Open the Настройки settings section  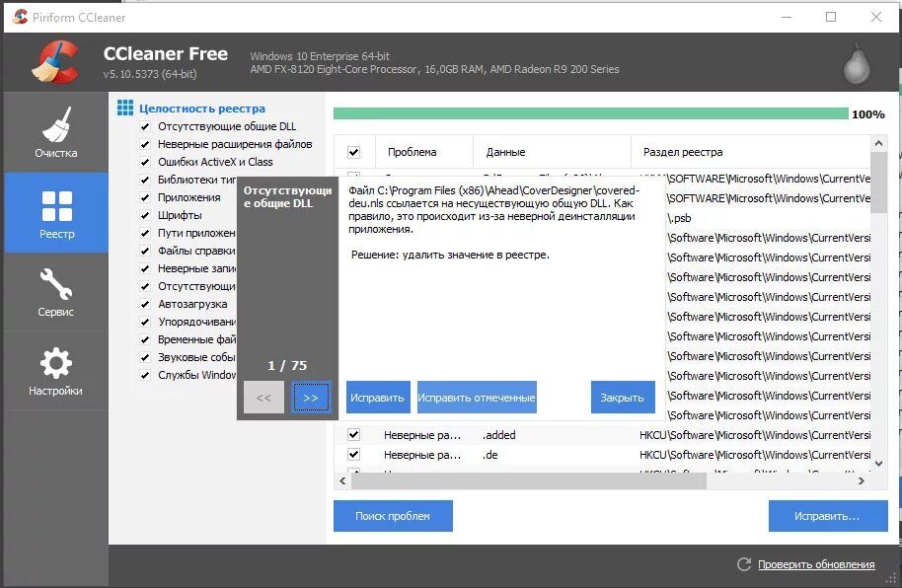click(x=56, y=371)
